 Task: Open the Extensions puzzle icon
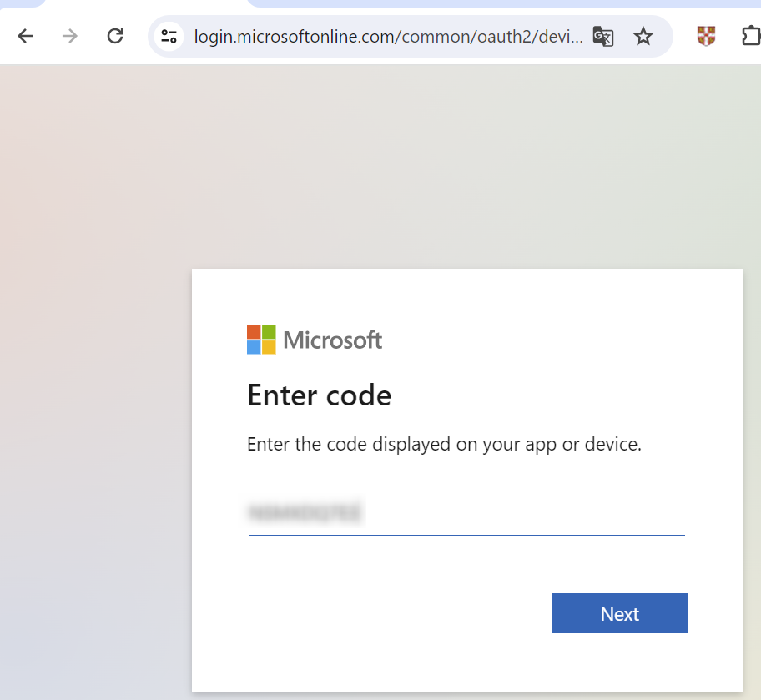[x=751, y=37]
